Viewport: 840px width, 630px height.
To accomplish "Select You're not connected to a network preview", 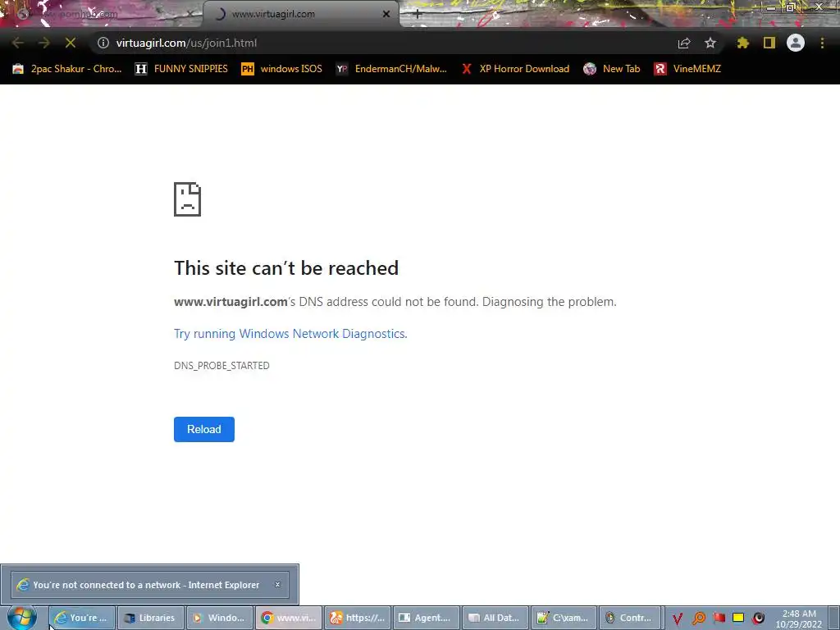I will point(150,584).
